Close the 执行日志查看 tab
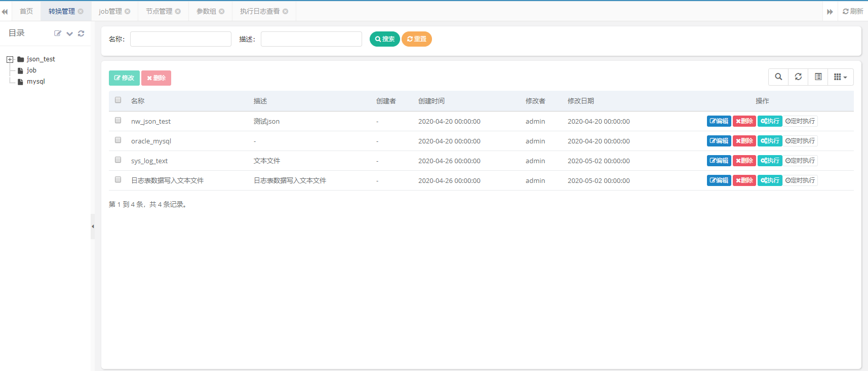 [x=285, y=11]
